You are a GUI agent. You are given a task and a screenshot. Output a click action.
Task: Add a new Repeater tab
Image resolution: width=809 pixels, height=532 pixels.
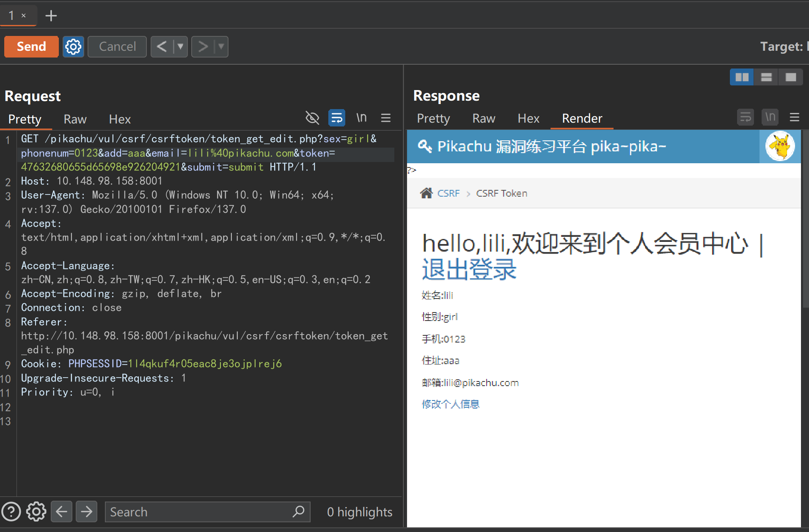pyautogui.click(x=51, y=16)
